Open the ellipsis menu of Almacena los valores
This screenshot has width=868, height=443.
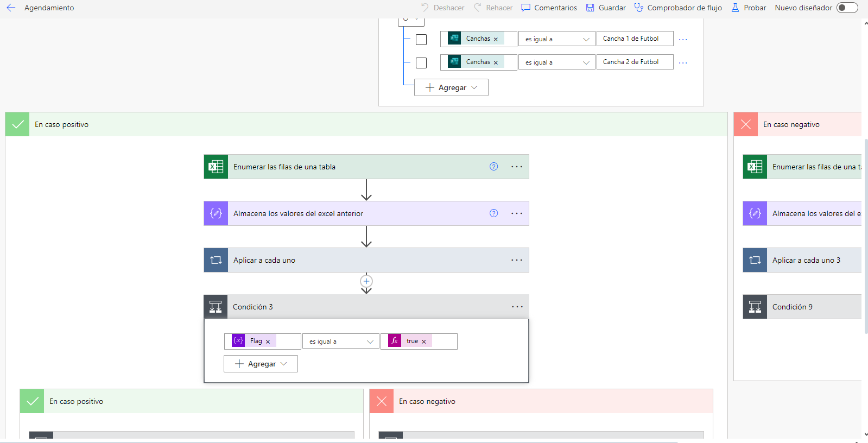tap(517, 213)
